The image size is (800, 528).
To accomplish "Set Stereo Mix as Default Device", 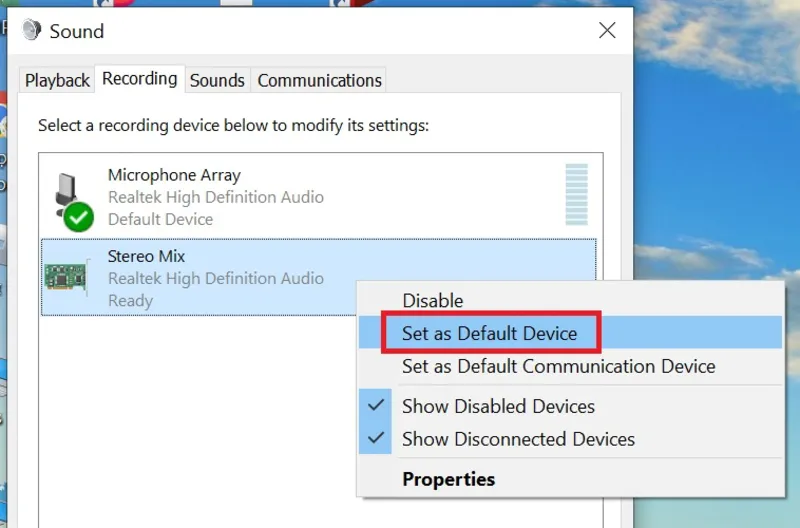I will 489,333.
